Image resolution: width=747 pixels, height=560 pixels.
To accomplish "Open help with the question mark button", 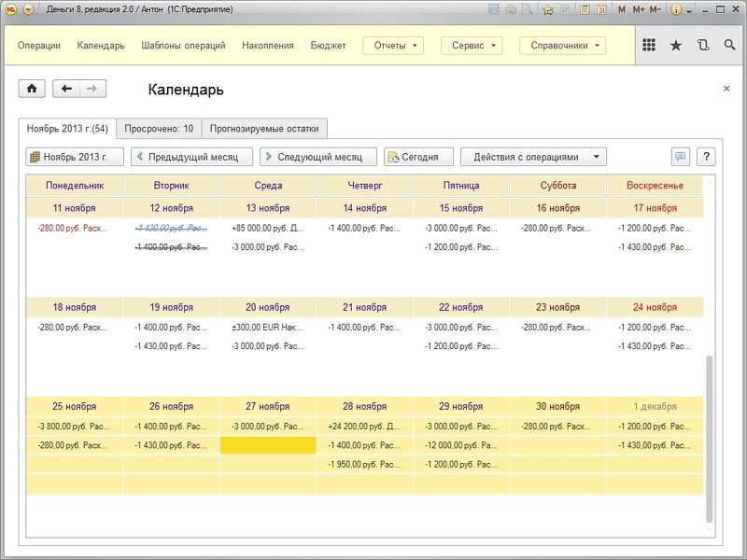I will 706,157.
